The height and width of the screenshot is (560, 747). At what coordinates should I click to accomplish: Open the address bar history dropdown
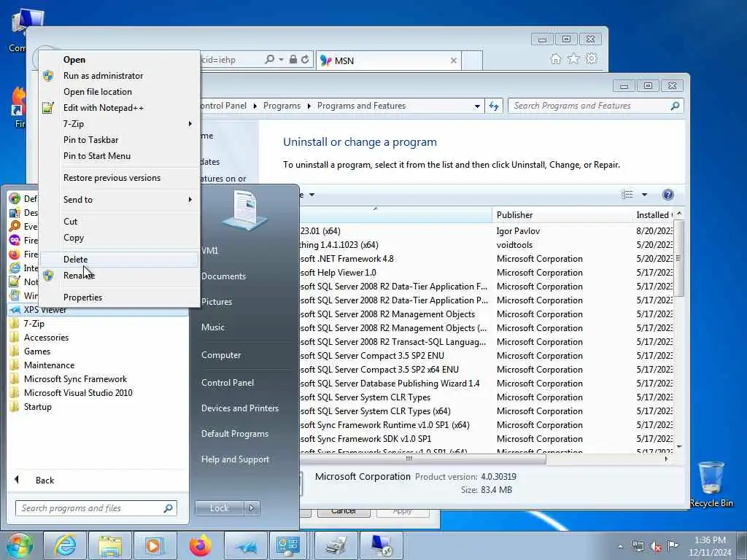[x=477, y=106]
